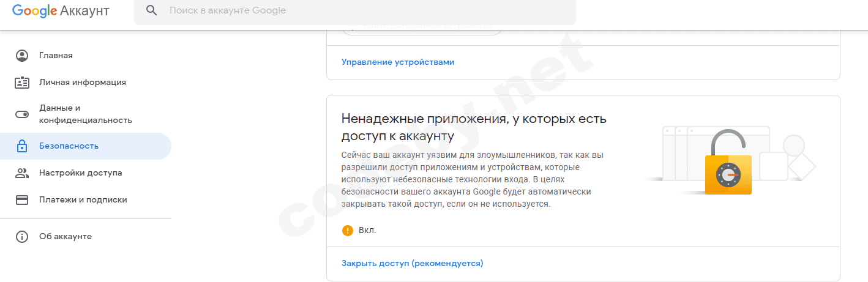Click the Вкл. status text

(x=367, y=231)
